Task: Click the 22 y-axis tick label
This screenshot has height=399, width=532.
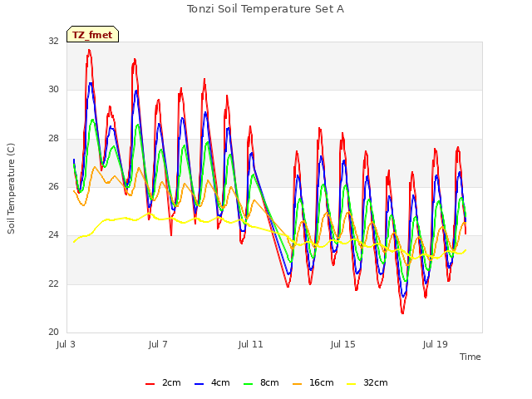Action: click(53, 283)
